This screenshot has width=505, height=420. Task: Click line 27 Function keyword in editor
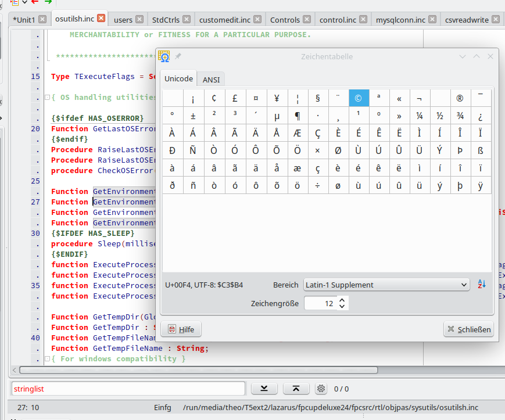click(70, 202)
